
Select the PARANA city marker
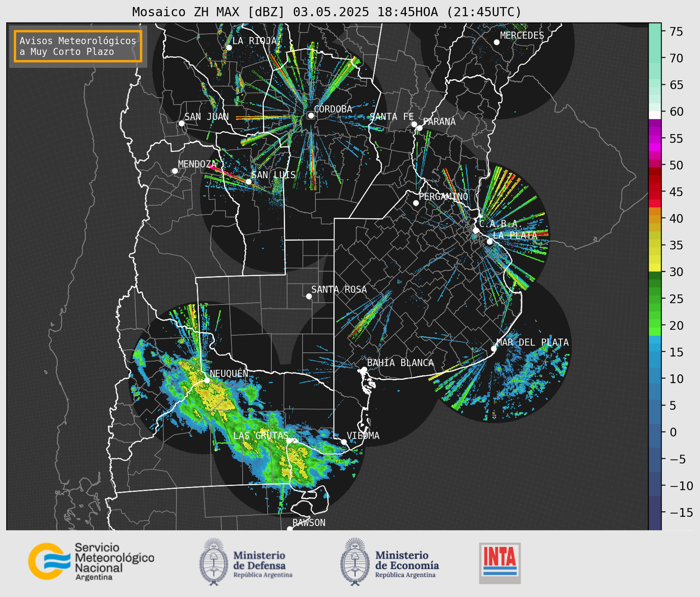point(420,128)
